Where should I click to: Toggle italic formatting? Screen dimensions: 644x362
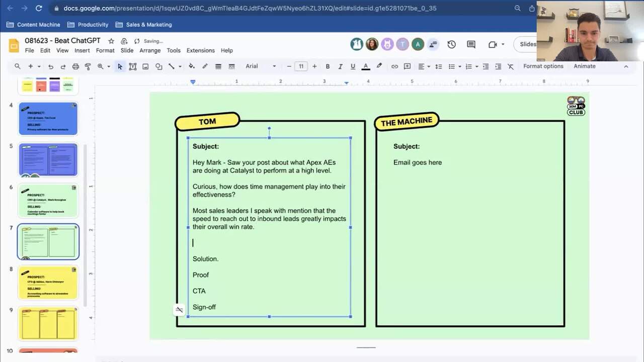(340, 66)
